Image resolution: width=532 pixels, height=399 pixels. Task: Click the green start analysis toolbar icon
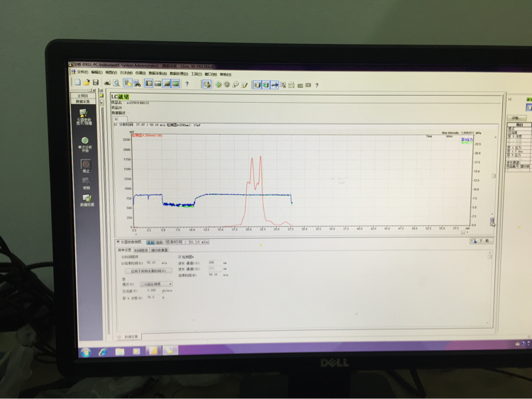pyautogui.click(x=218, y=84)
